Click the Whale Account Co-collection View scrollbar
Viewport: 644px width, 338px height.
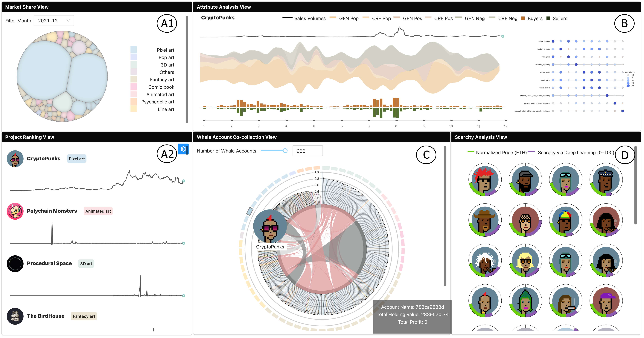click(445, 216)
